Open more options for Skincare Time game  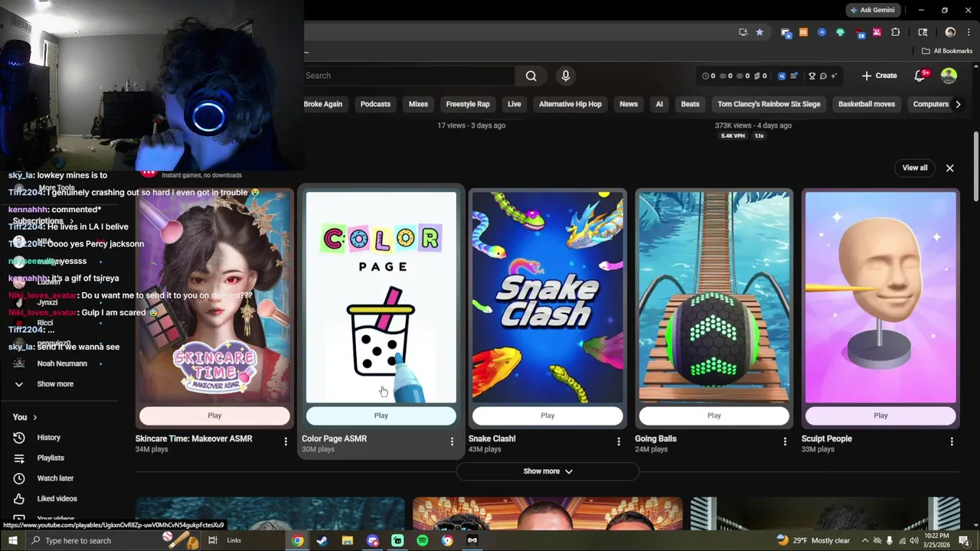(286, 442)
